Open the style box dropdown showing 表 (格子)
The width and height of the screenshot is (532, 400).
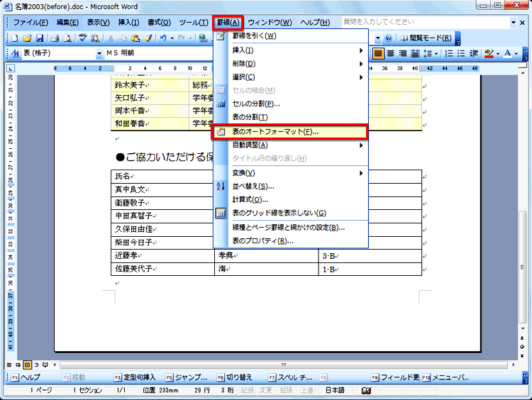click(99, 53)
